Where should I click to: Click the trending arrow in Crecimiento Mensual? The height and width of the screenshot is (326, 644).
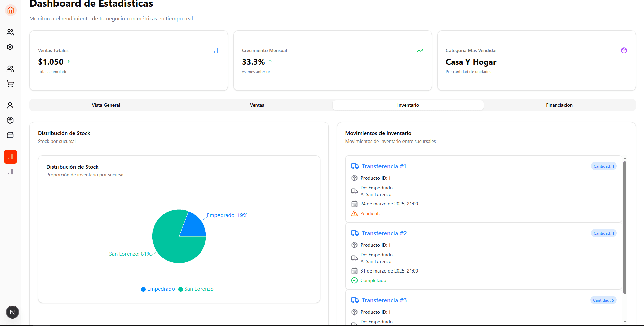(x=420, y=50)
